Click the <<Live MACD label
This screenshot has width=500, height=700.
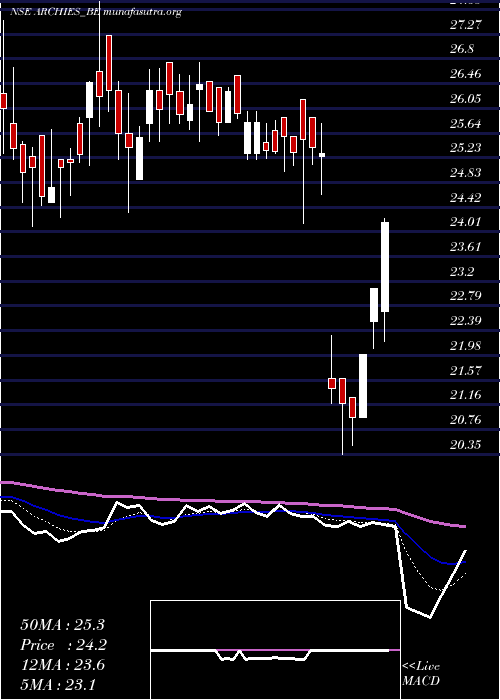pos(421,674)
